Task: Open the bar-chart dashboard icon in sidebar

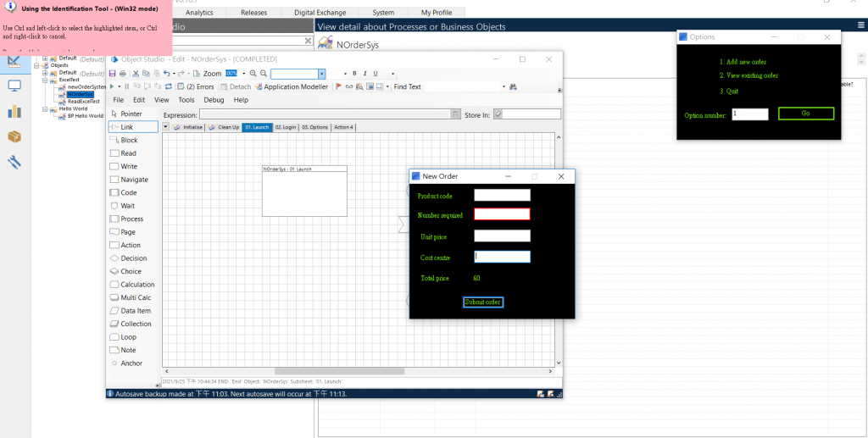Action: coord(14,111)
